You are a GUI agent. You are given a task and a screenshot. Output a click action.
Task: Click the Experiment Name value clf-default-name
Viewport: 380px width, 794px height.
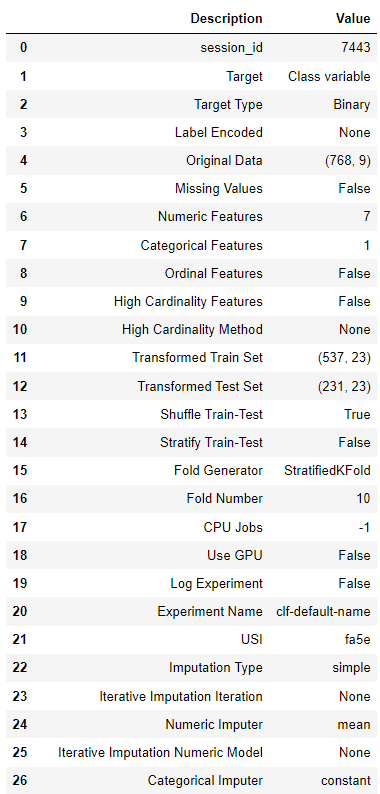(x=323, y=611)
